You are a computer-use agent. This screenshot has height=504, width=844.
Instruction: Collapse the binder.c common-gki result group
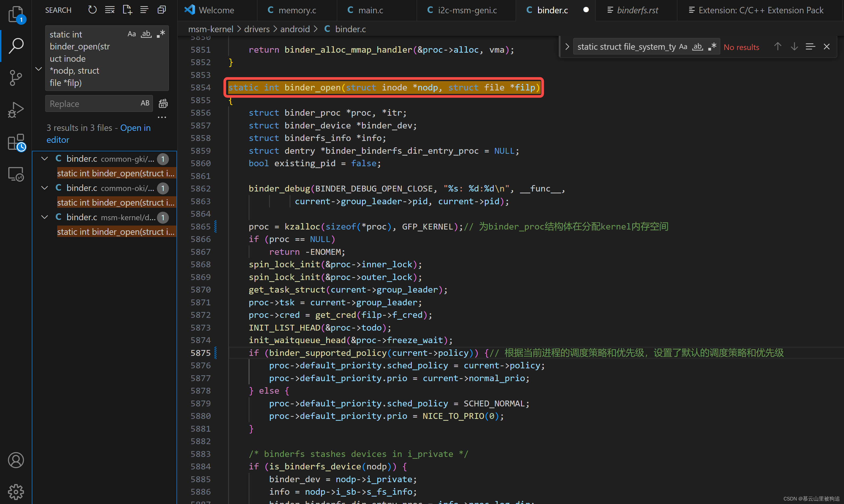[x=44, y=159]
